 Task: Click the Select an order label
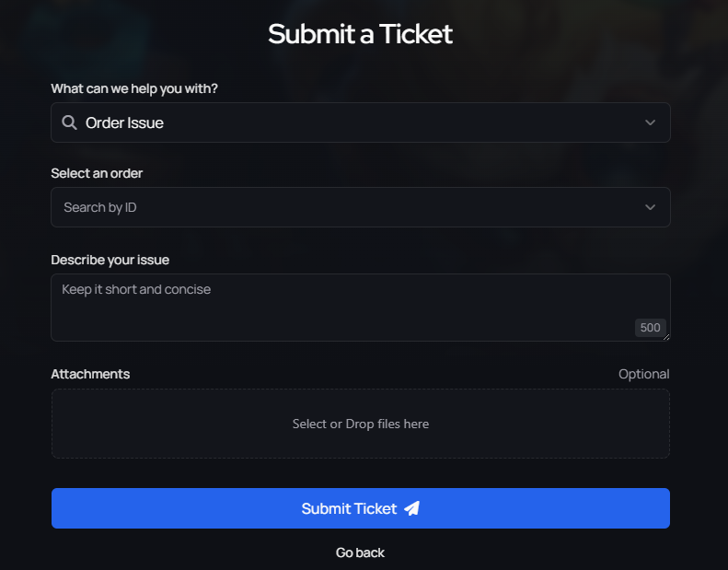point(97,173)
